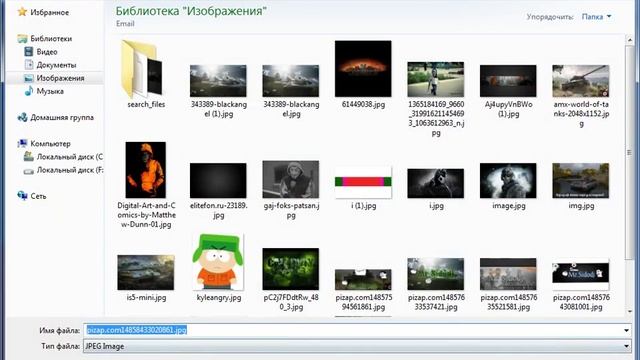Click the Изображения library icon
Screen dimensions: 640x360
point(29,78)
